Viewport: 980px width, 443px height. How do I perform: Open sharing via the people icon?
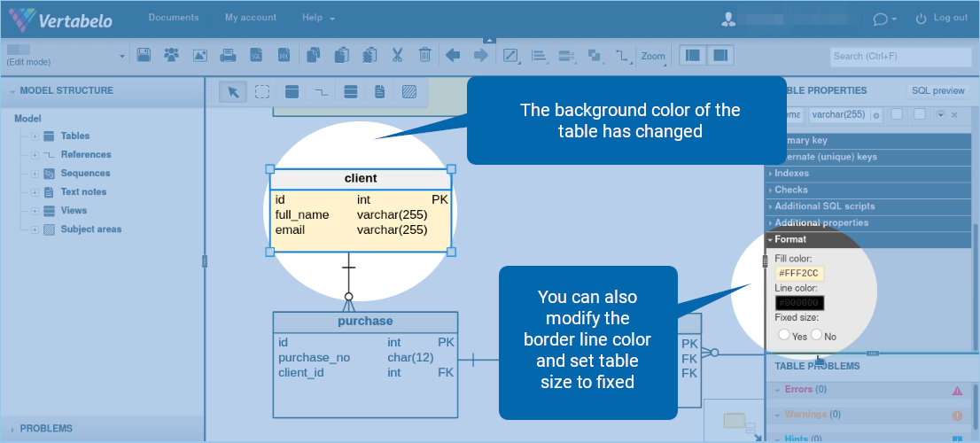[x=171, y=55]
